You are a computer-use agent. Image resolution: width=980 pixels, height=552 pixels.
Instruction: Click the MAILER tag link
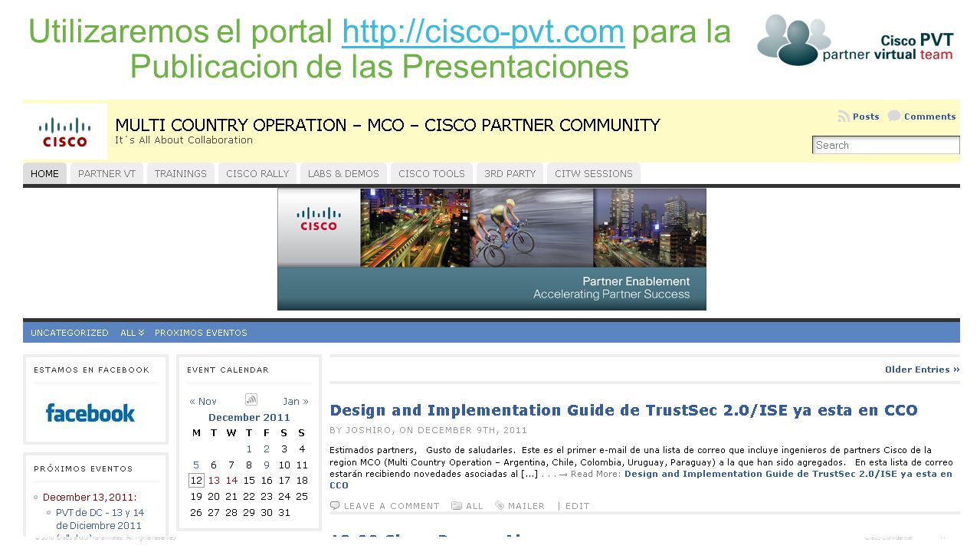(526, 506)
